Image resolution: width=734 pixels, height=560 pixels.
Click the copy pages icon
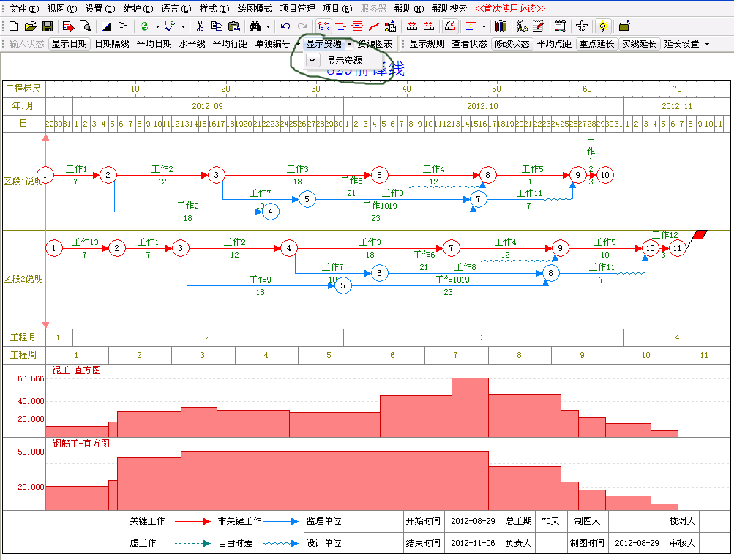pos(217,26)
